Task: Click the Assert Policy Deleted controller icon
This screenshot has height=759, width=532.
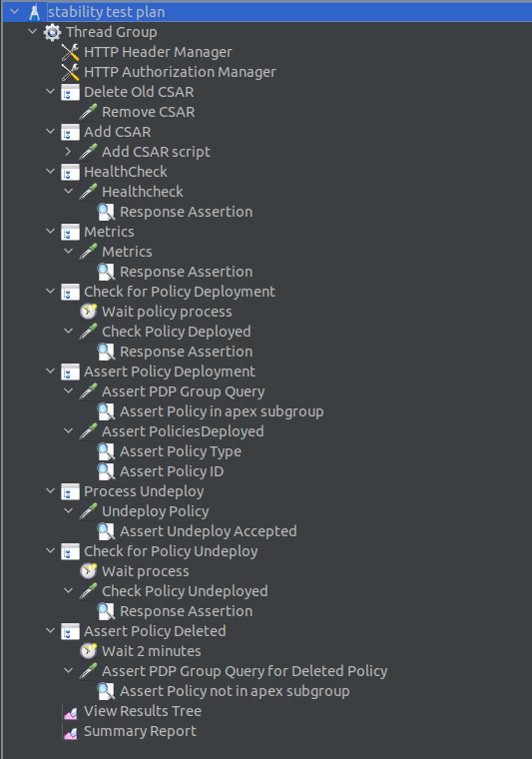Action: pyautogui.click(x=70, y=631)
